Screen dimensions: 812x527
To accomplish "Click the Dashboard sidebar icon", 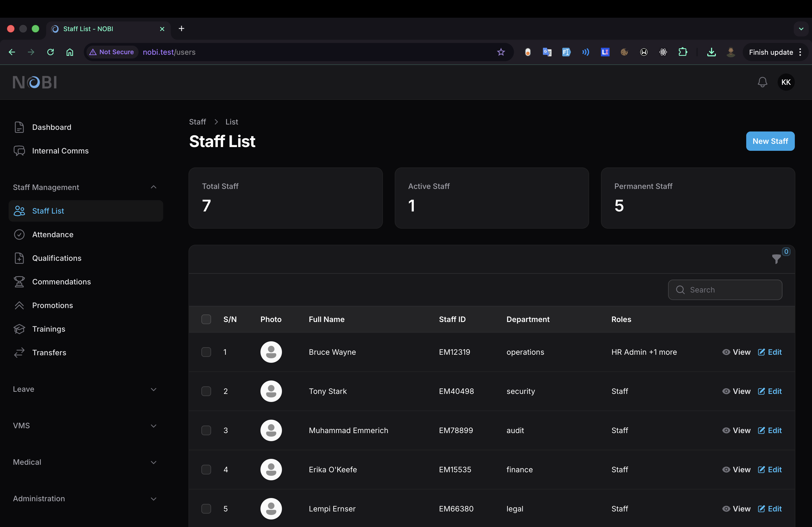I will pos(19,127).
